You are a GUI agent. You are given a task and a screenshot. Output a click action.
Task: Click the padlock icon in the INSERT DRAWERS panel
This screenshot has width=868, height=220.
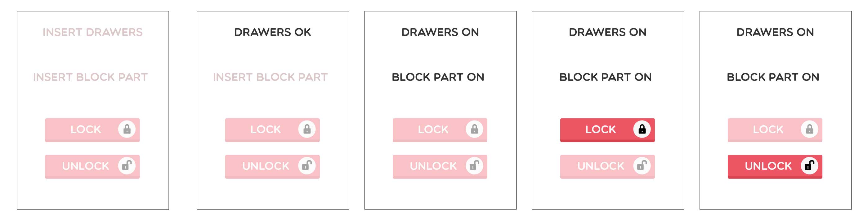pos(127,129)
